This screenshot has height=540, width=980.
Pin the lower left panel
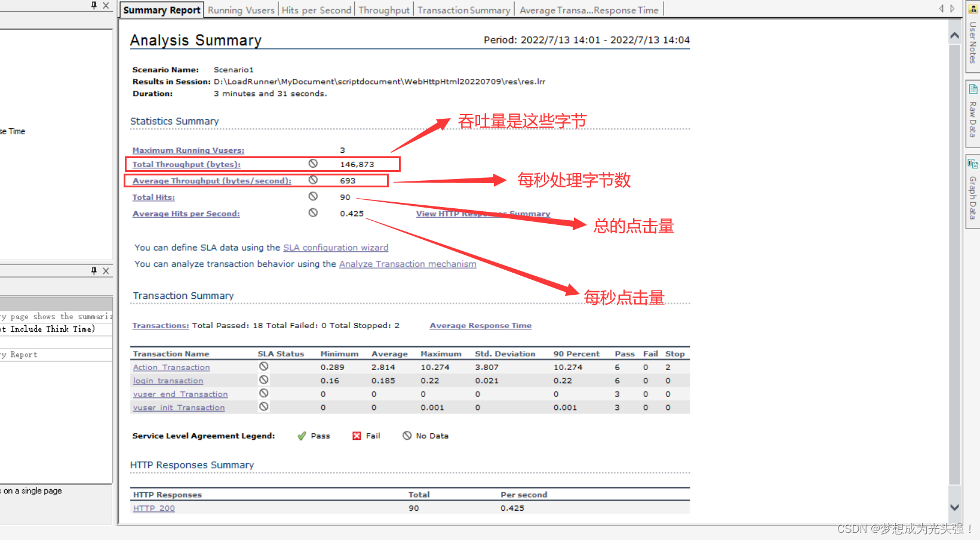(x=94, y=271)
